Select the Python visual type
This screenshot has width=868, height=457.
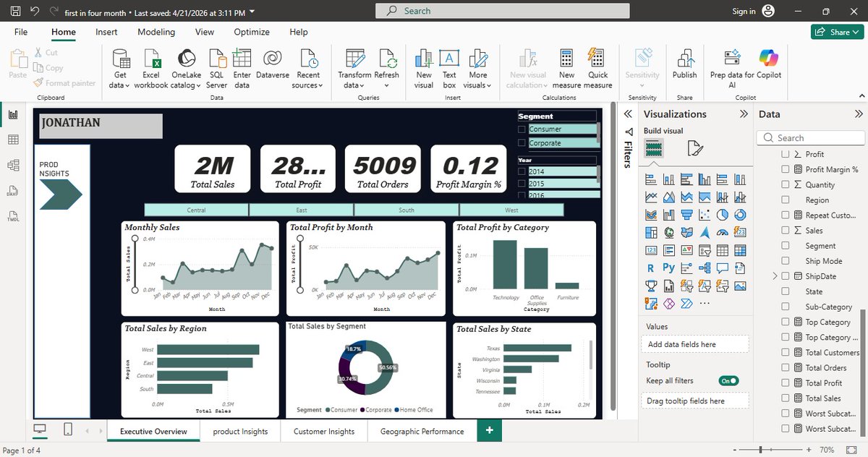point(668,268)
